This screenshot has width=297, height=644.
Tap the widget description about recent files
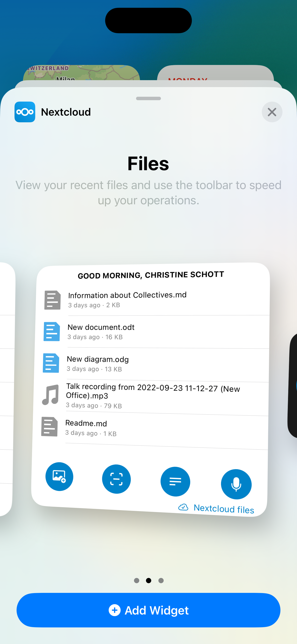click(148, 193)
